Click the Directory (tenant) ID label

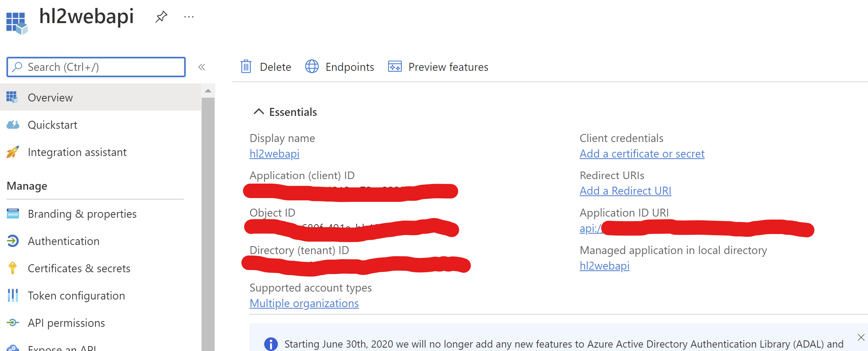click(x=299, y=250)
